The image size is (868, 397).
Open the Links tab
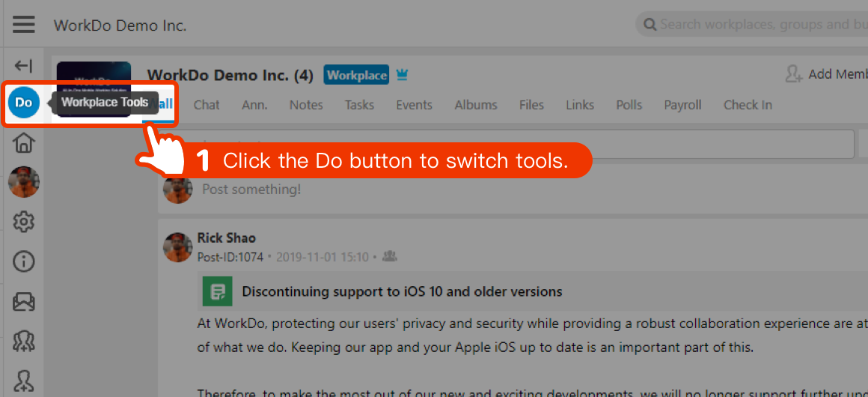click(580, 105)
